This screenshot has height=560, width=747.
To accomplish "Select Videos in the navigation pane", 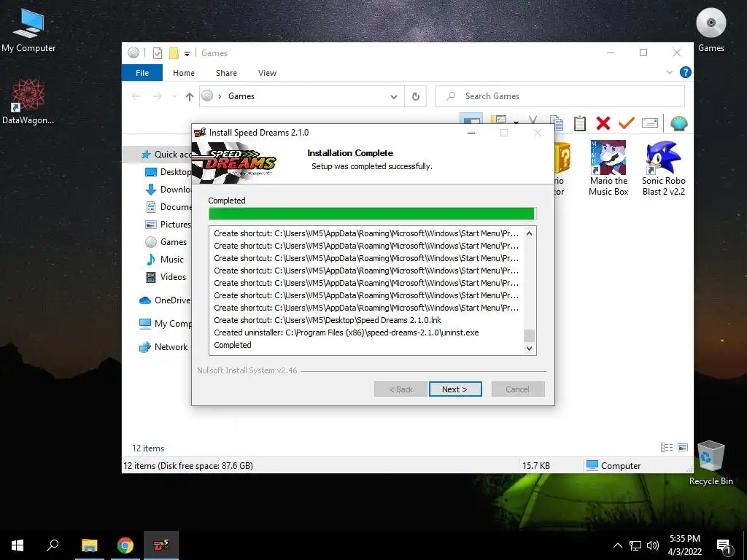I will (166, 276).
